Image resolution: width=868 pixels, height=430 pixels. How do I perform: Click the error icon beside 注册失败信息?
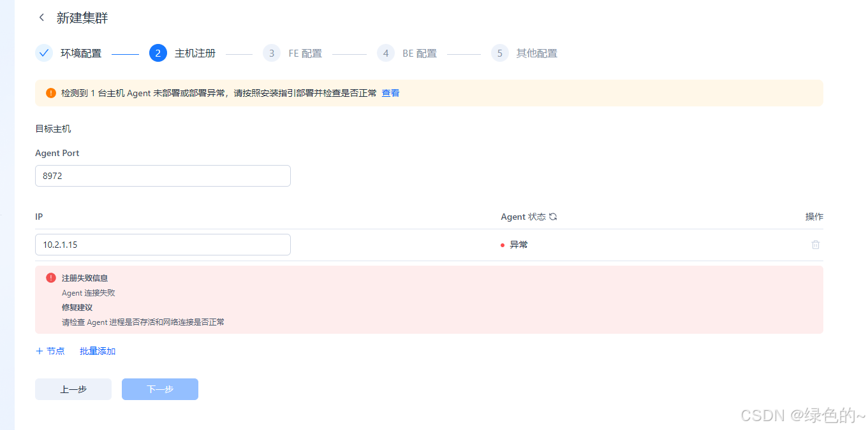[x=50, y=277]
